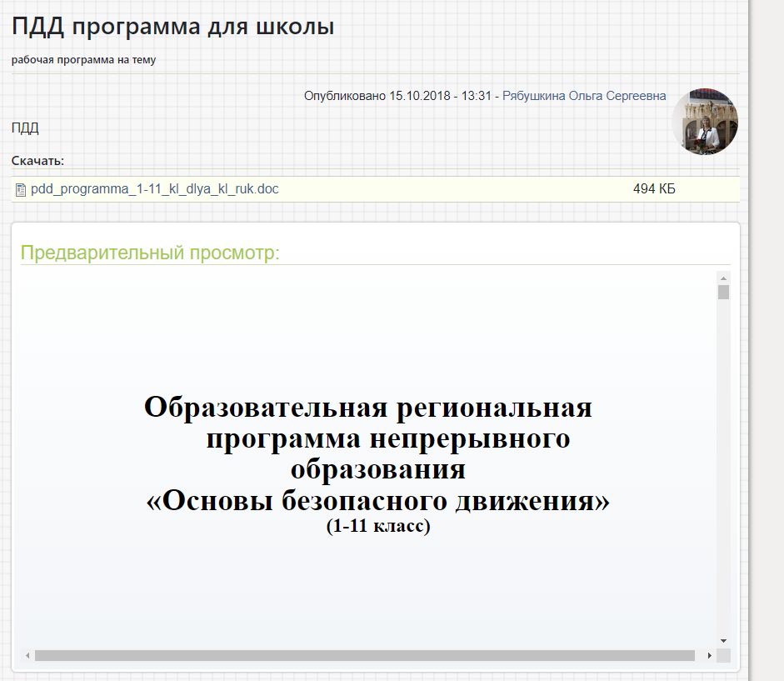
Task: Click the document file icon beside pdd_programma
Action: [x=21, y=190]
